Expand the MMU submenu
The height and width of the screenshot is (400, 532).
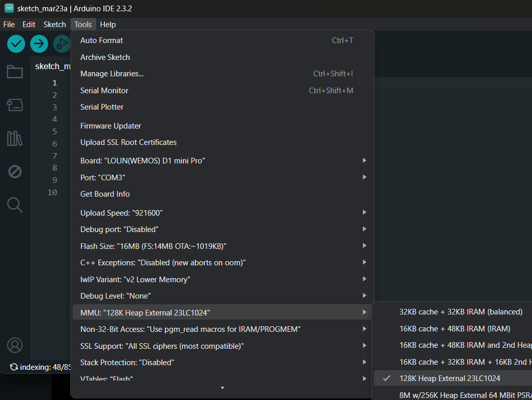222,312
